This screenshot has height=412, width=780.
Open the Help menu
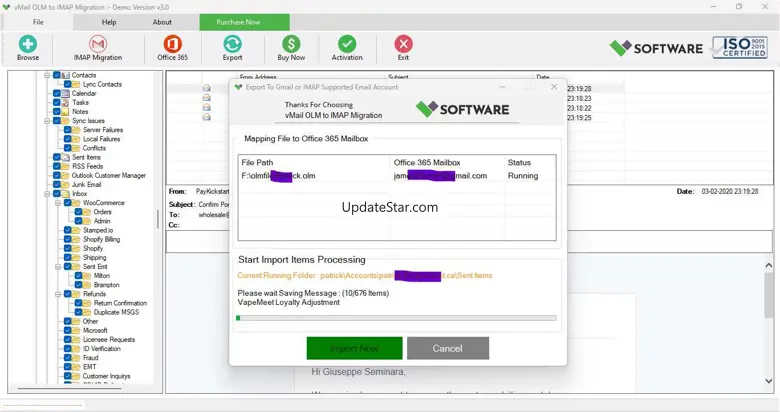tap(109, 22)
